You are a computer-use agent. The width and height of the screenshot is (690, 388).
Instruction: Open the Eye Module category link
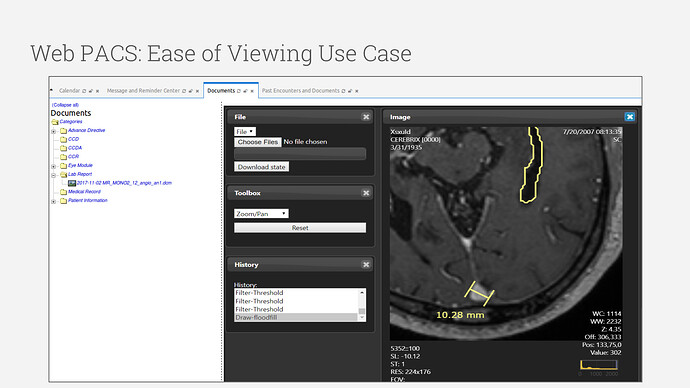point(80,165)
